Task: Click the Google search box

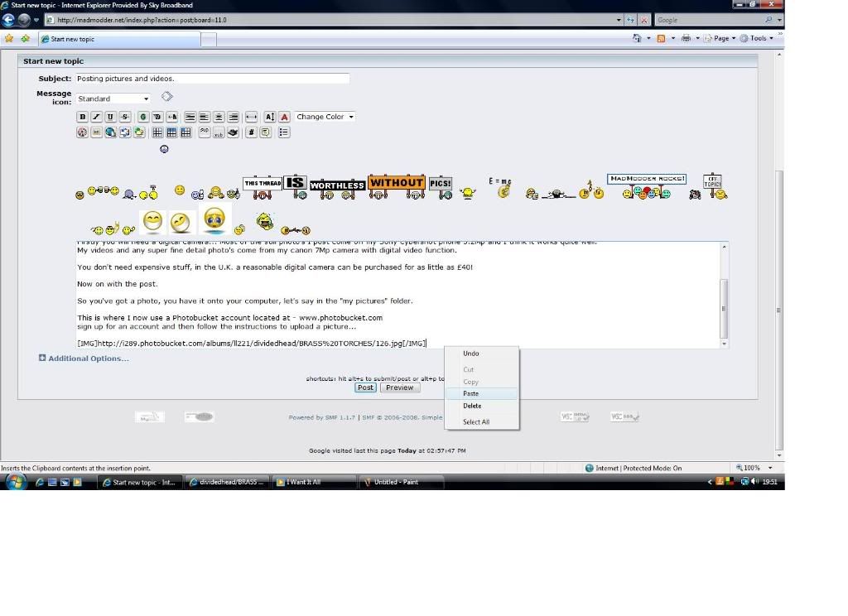Action: pos(710,20)
